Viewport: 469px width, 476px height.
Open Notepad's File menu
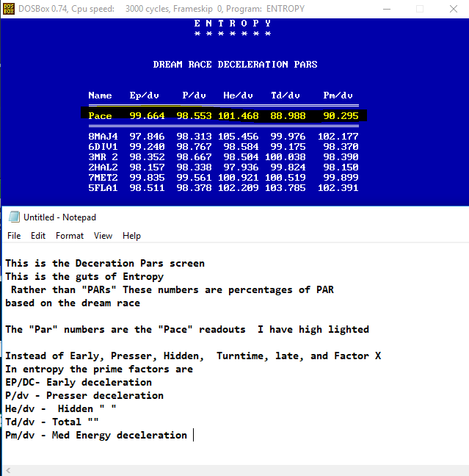[14, 236]
